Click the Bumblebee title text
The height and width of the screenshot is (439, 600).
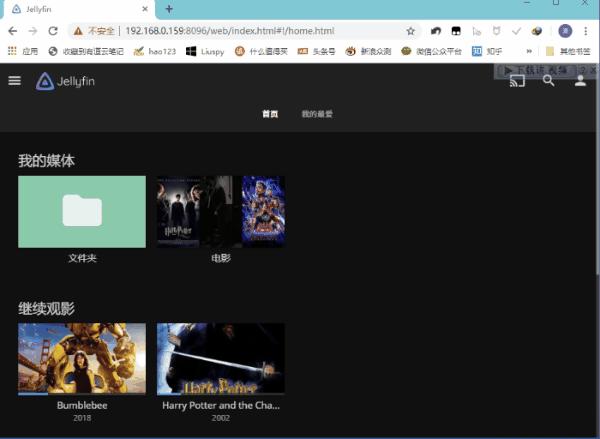coord(82,405)
